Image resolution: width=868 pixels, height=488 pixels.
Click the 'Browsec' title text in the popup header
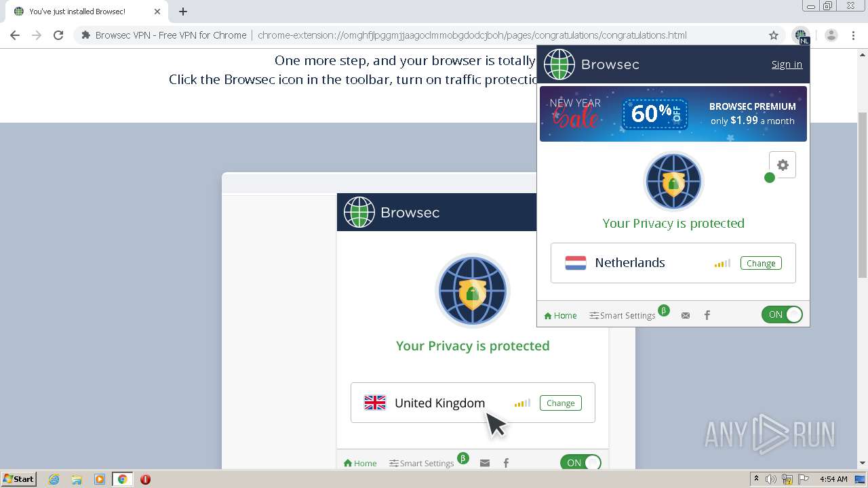point(610,64)
